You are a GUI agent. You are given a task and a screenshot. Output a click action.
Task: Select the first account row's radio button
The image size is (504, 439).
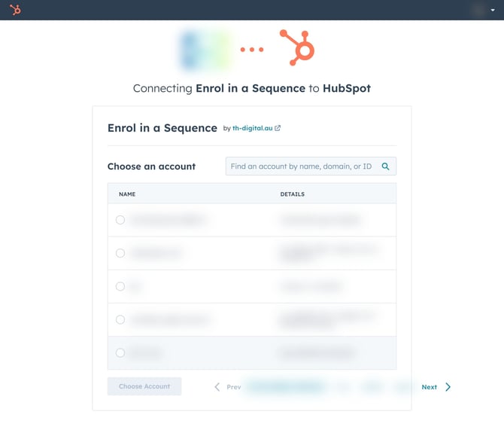(120, 220)
